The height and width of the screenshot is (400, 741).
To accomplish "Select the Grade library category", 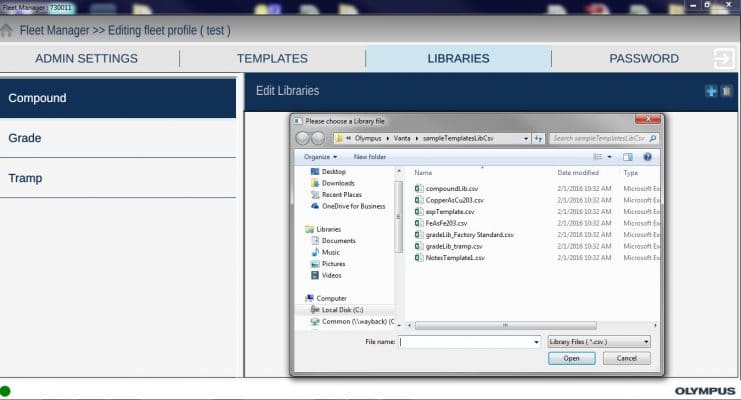I will pyautogui.click(x=118, y=138).
